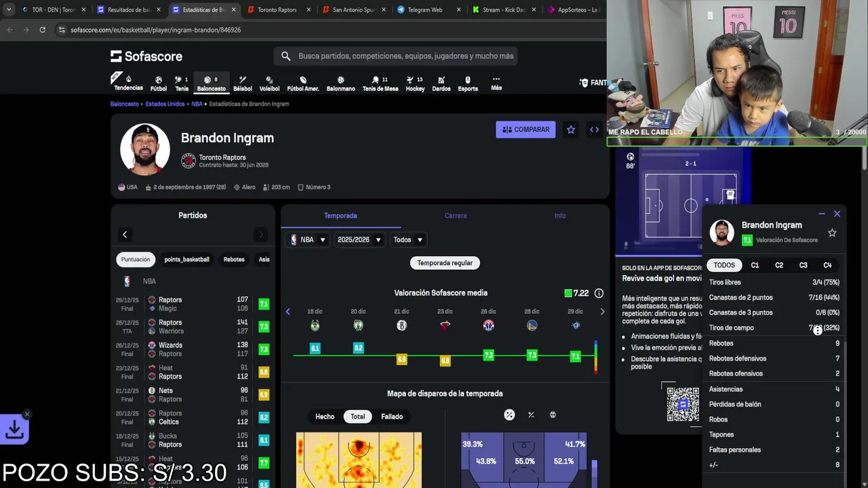Screen dimensions: 868x488
Task: Click the 6.9 rating marker on 21 dic
Action: click(x=401, y=359)
